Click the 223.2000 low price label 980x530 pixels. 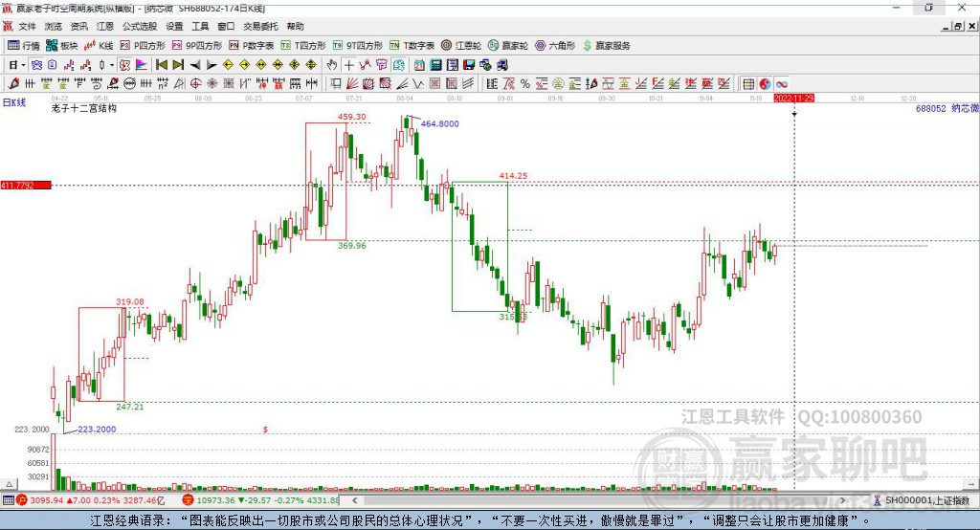[97, 430]
